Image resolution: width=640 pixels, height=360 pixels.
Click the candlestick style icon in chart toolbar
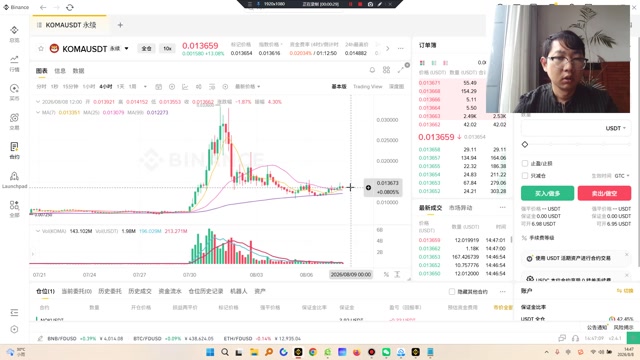point(198,87)
